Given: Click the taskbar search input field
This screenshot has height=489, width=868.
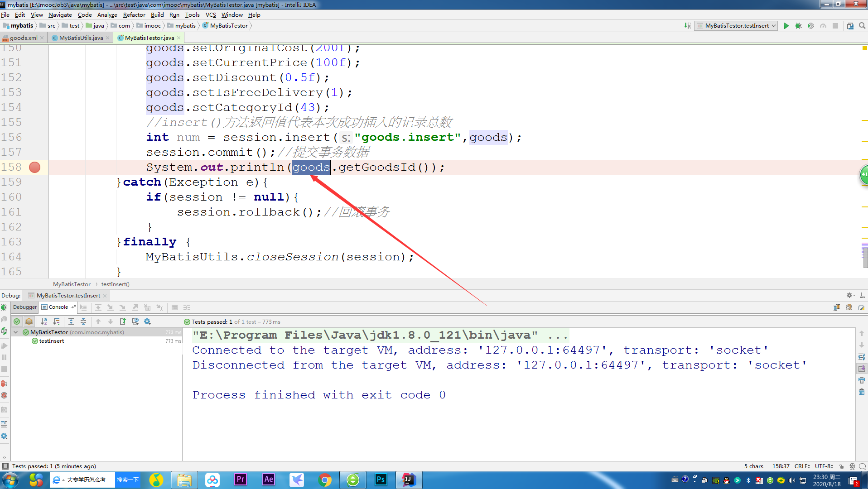Looking at the screenshot, I should coord(82,480).
